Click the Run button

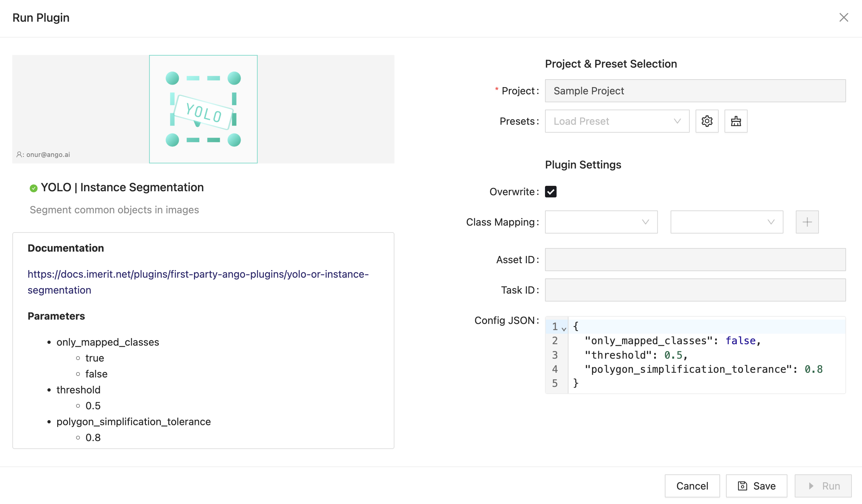[x=823, y=486]
